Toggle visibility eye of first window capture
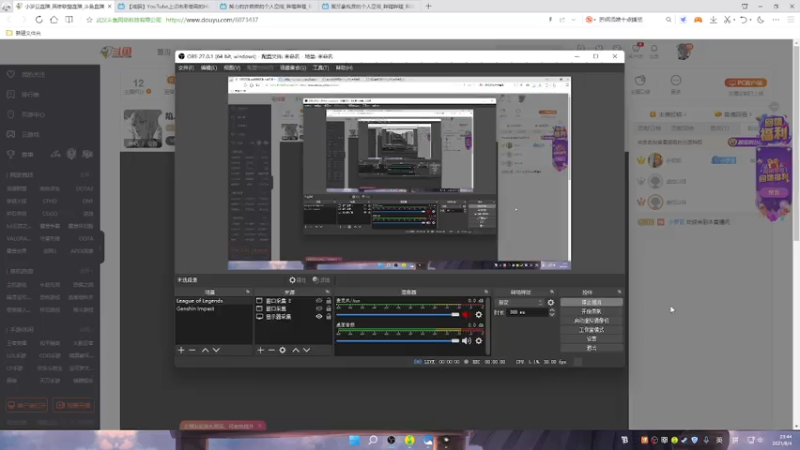 tap(319, 301)
